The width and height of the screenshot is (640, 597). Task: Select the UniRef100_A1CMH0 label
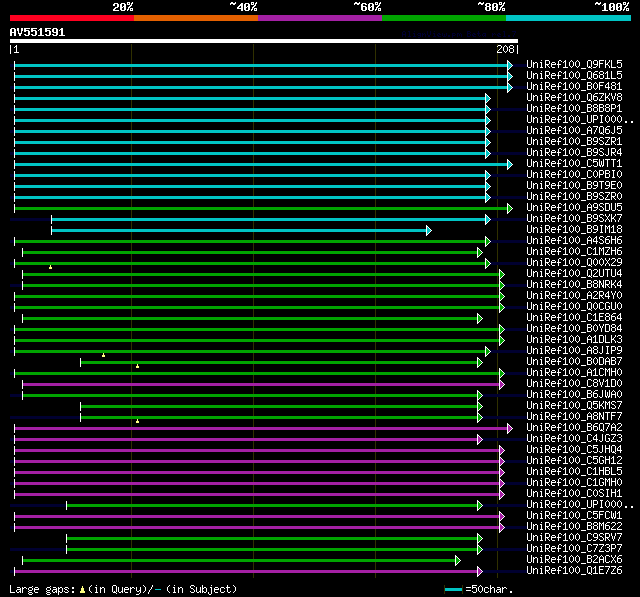click(574, 373)
